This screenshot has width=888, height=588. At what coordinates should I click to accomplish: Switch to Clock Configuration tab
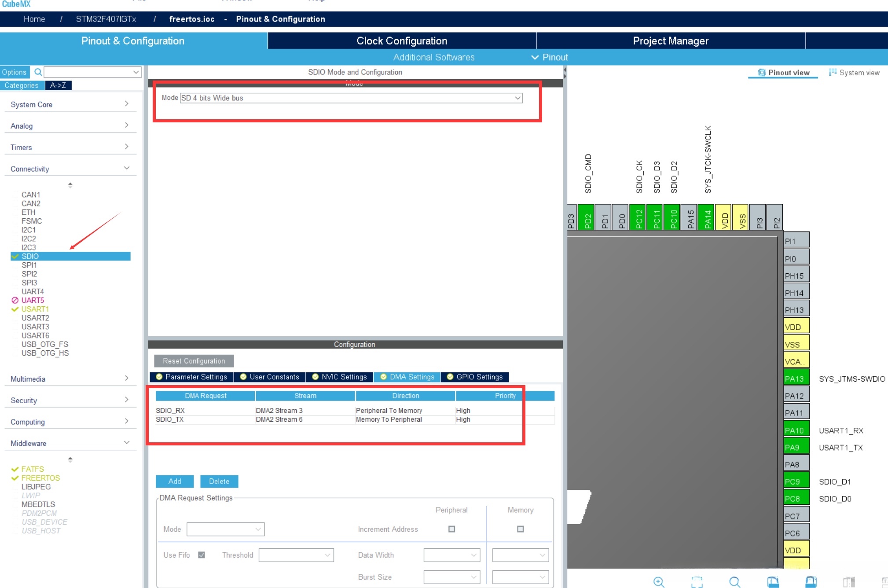401,41
